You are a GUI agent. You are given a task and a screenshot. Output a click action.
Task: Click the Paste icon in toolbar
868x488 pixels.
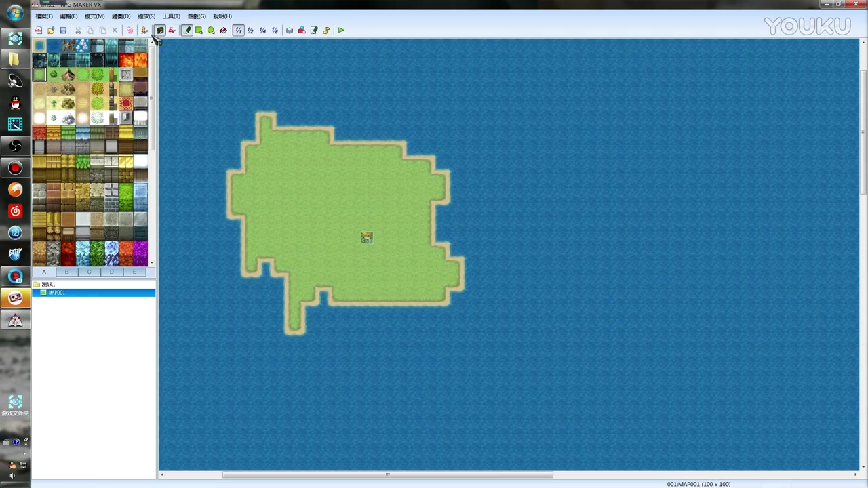pos(102,30)
